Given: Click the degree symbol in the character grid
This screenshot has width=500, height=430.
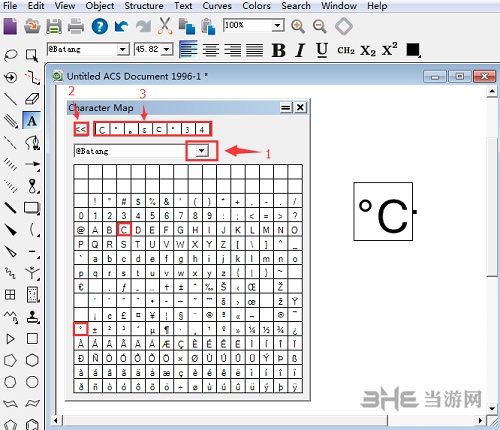Looking at the screenshot, I should 81,329.
